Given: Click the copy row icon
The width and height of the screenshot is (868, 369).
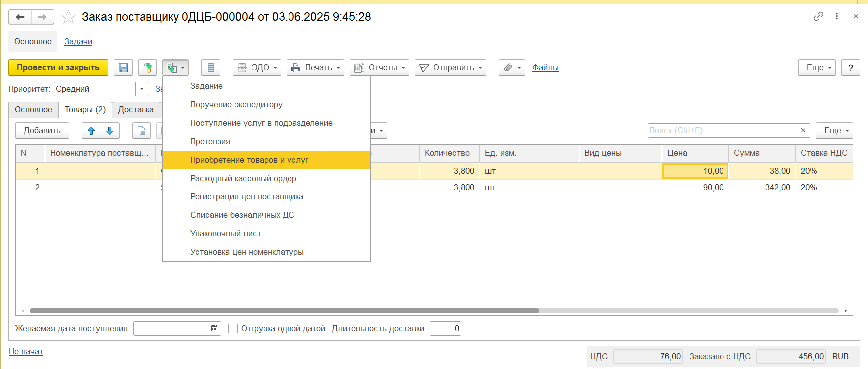Looking at the screenshot, I should pyautogui.click(x=142, y=131).
